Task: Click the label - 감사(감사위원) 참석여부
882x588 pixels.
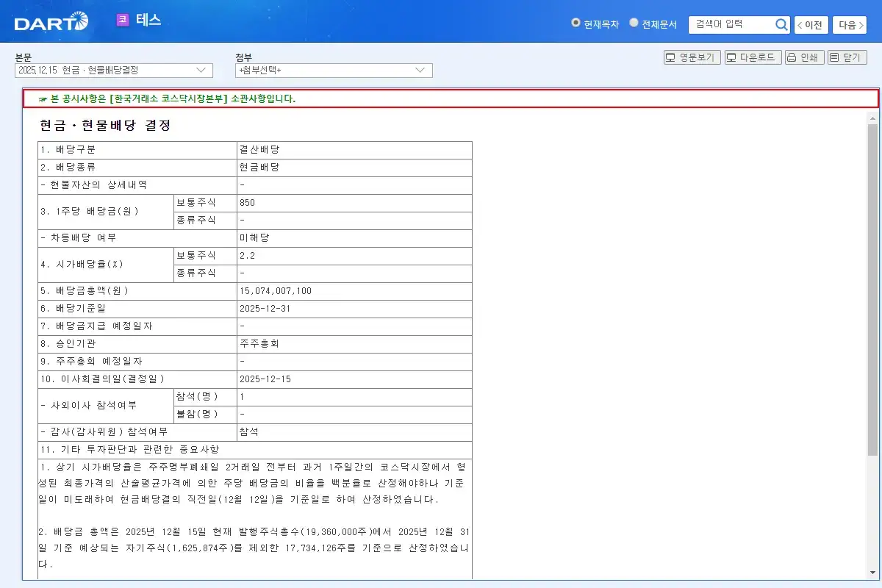Action: coord(104,432)
